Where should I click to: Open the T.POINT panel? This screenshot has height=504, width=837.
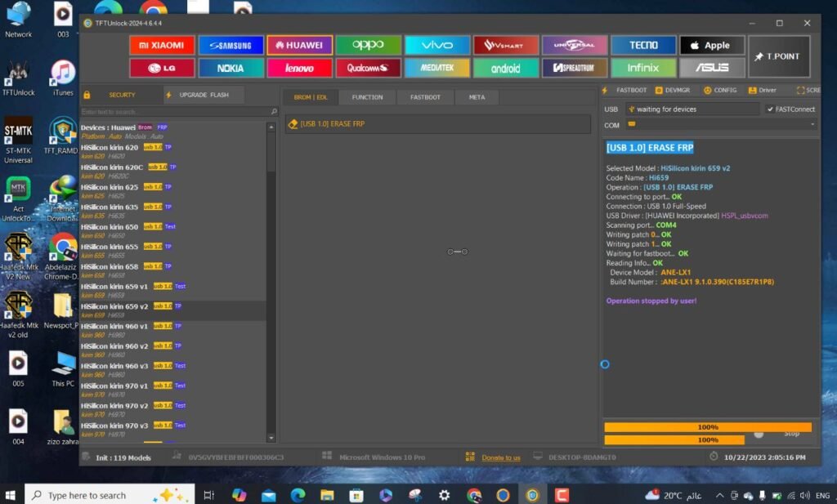click(x=779, y=56)
